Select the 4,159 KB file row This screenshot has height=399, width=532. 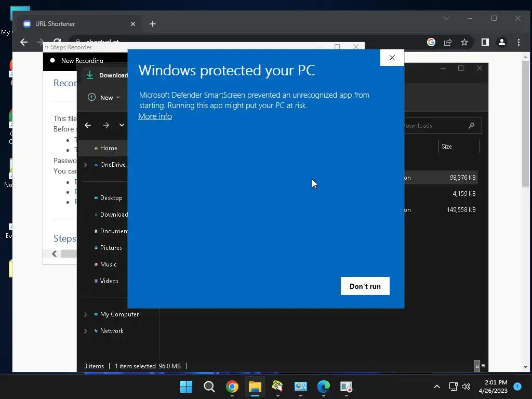pyautogui.click(x=441, y=194)
